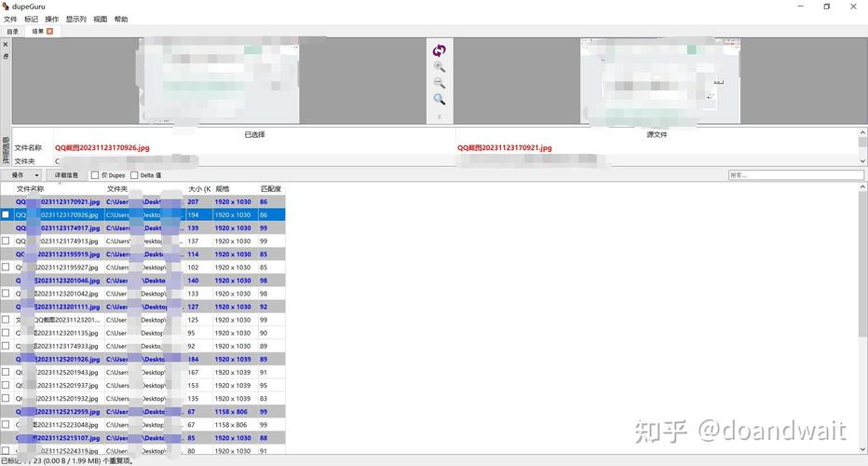Open the 操作 dropdown button below the details panel
Viewport: 868px width, 466px height.
click(x=22, y=175)
